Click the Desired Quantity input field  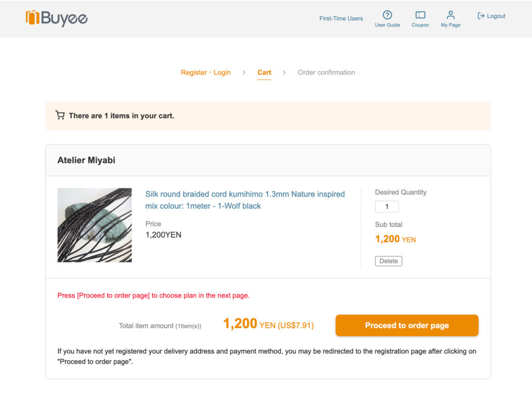(x=387, y=207)
